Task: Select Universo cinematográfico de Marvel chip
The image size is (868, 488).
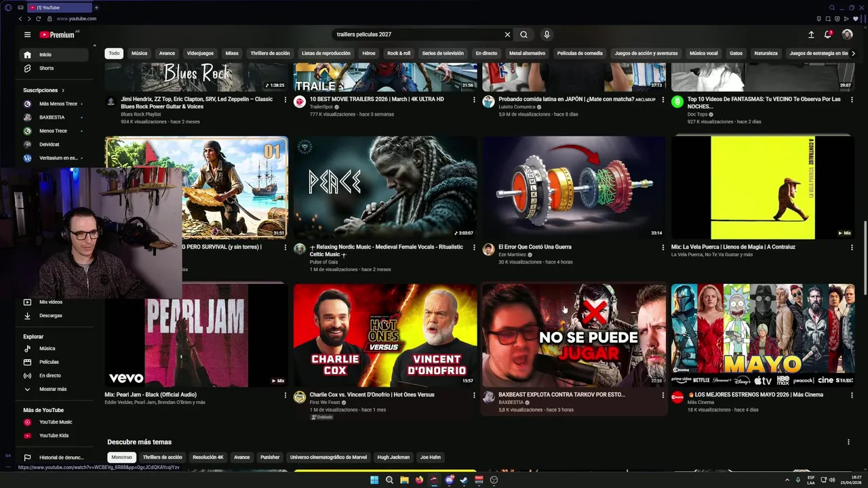Action: [328, 457]
